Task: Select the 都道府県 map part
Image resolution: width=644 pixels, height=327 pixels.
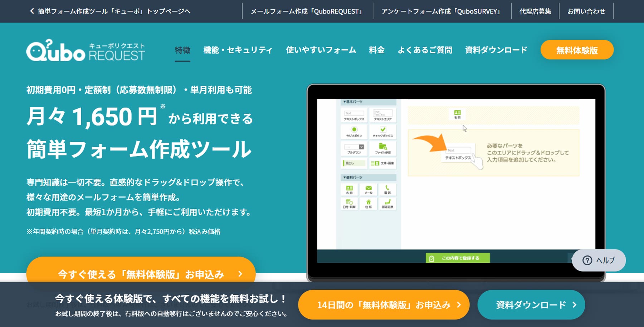Action: point(387,204)
